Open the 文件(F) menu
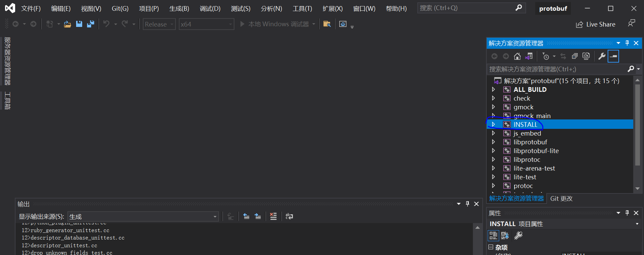This screenshot has height=255, width=644. tap(31, 8)
